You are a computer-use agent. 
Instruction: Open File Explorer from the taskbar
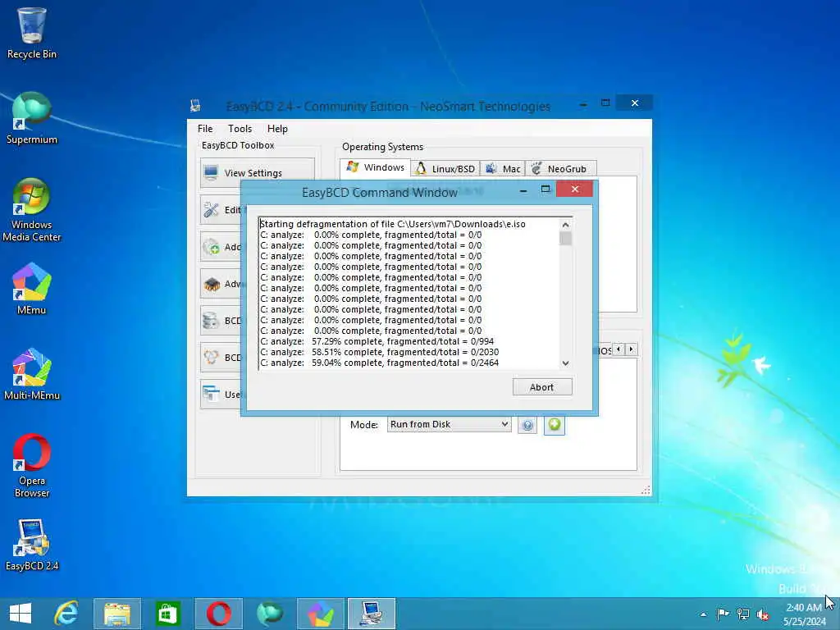tap(116, 614)
